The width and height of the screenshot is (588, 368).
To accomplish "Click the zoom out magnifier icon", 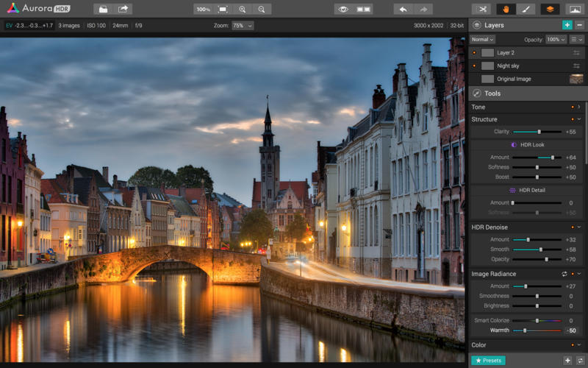I will [x=261, y=9].
